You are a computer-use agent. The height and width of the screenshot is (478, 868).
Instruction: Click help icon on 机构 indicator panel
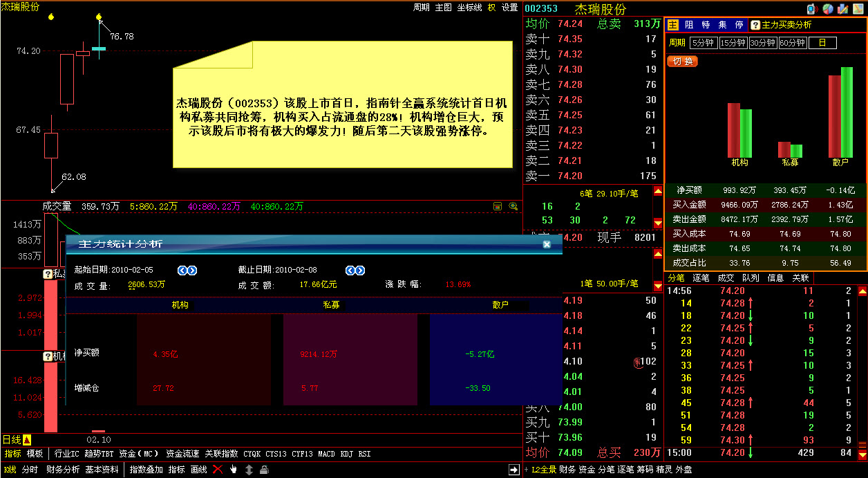pos(48,357)
